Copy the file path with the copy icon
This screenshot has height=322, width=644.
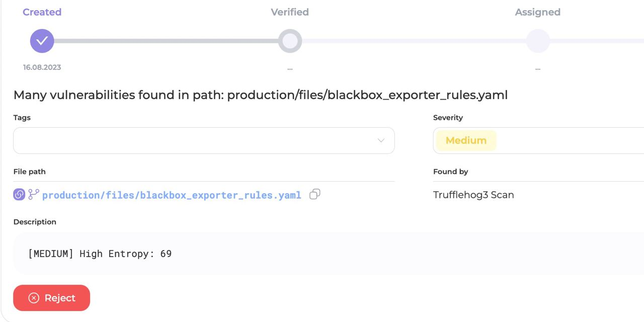[315, 194]
